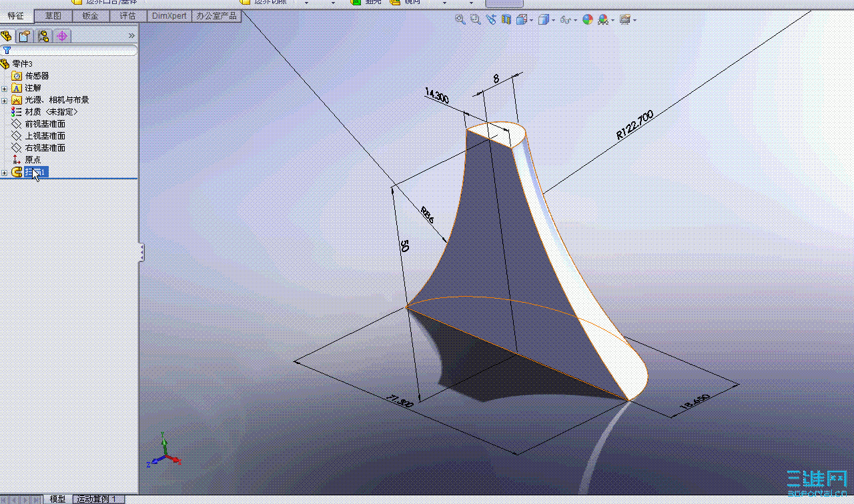
Task: Click the Apply Scene icon
Action: (x=603, y=20)
